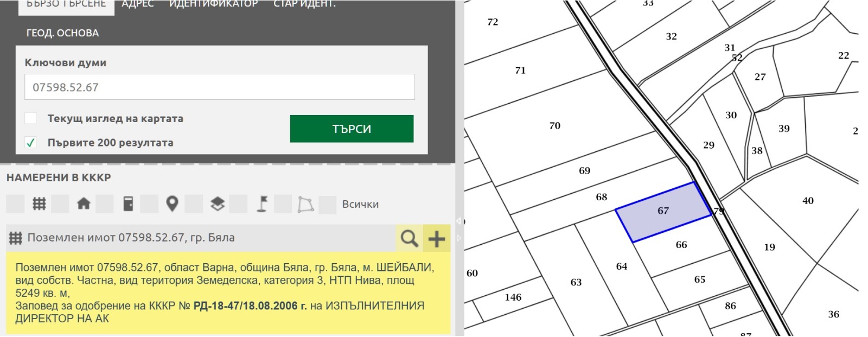Screen dimensions: 868x337
Task: Click parcel 69 on the map
Action: point(584,171)
